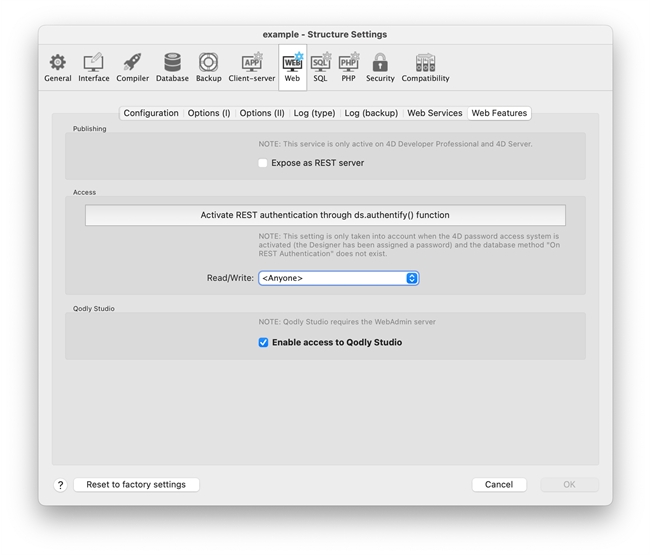Open the Security padlock icon
The width and height of the screenshot is (650, 555).
(380, 67)
